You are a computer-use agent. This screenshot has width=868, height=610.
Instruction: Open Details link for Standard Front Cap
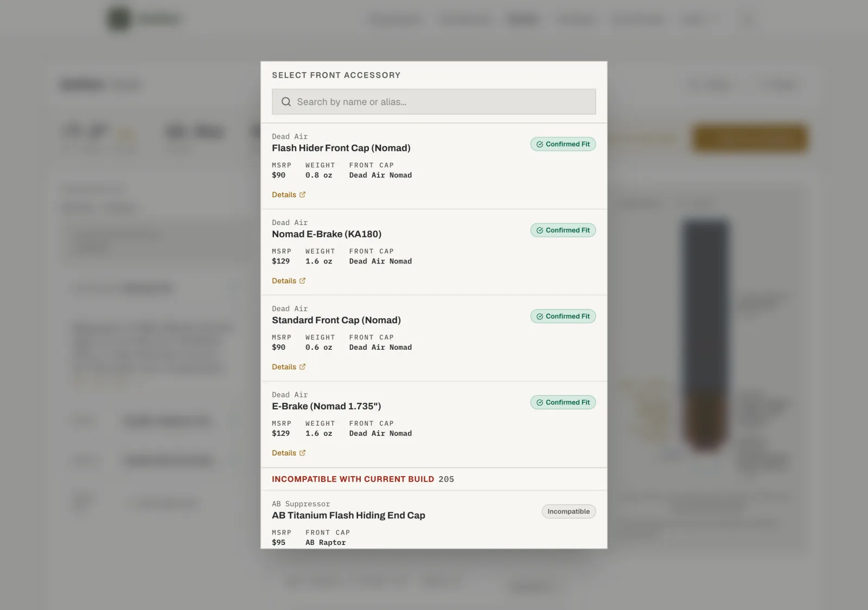(284, 367)
